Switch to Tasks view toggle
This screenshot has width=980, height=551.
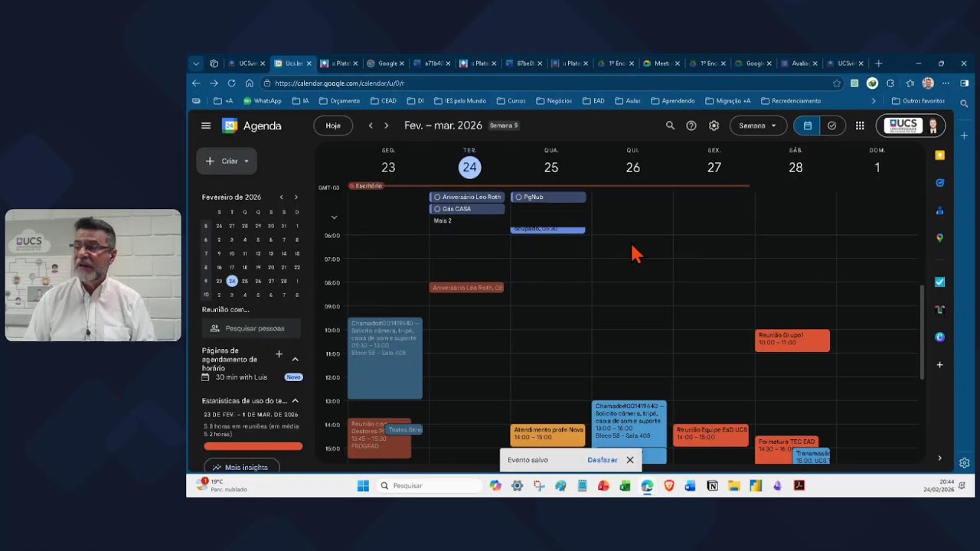coord(831,126)
